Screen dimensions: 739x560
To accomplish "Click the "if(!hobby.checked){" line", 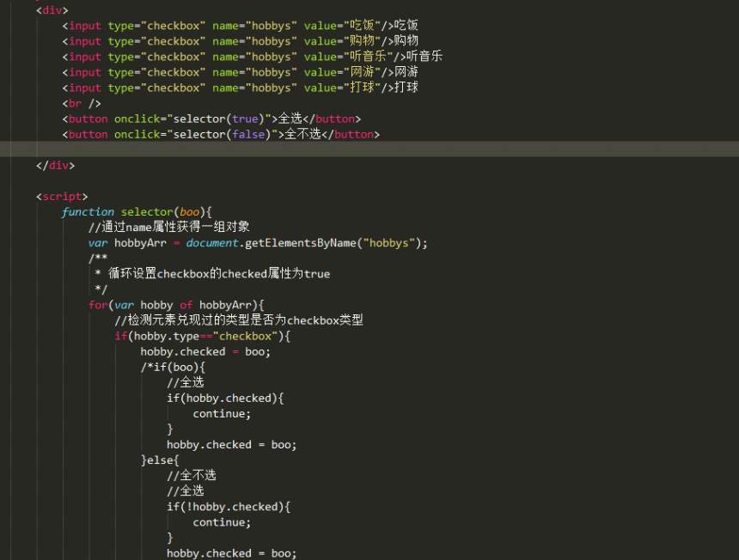I will (x=229, y=507).
